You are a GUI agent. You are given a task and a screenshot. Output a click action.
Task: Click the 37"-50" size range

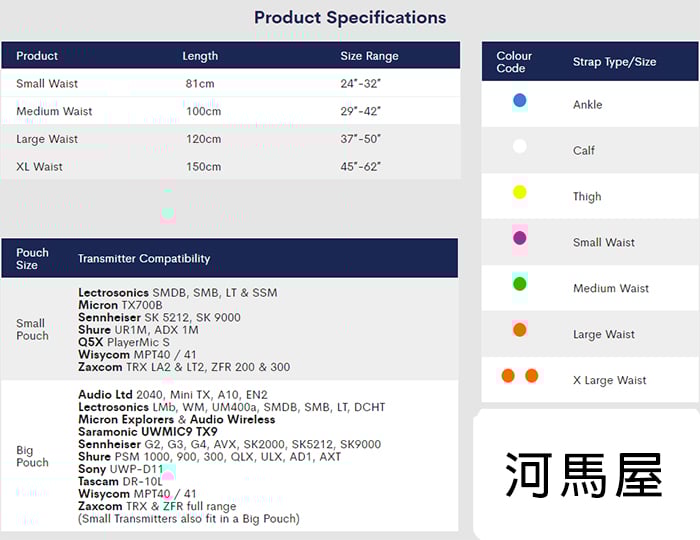[x=361, y=139]
